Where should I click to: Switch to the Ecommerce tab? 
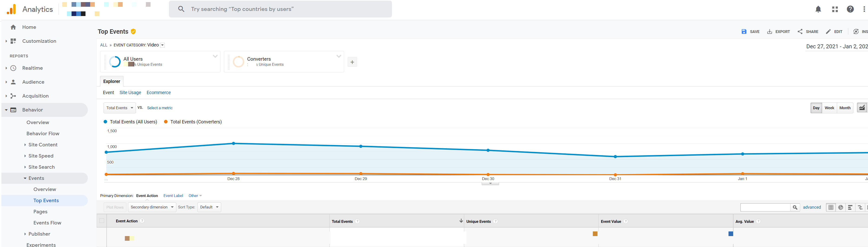click(158, 92)
